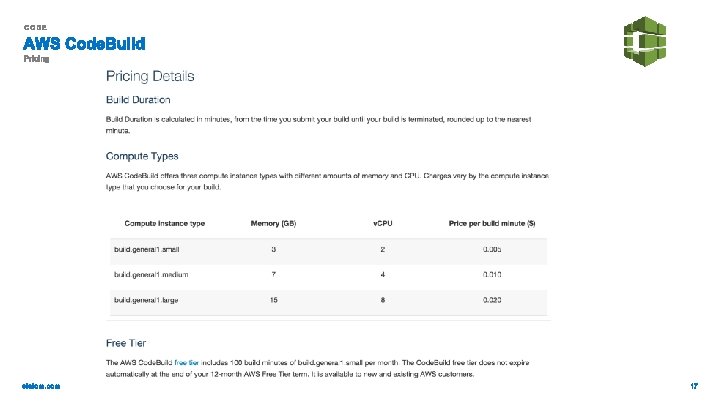The image size is (720, 405).
Task: Click the Price per build minute header
Action: point(485,223)
